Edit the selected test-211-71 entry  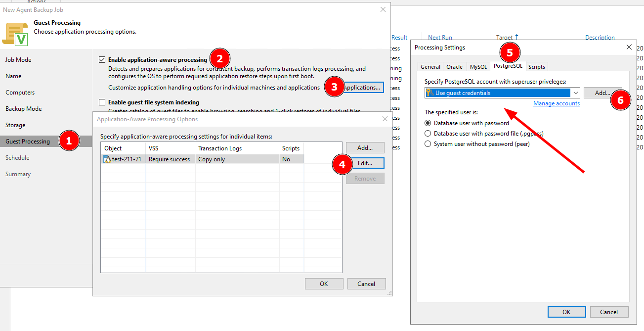point(365,163)
